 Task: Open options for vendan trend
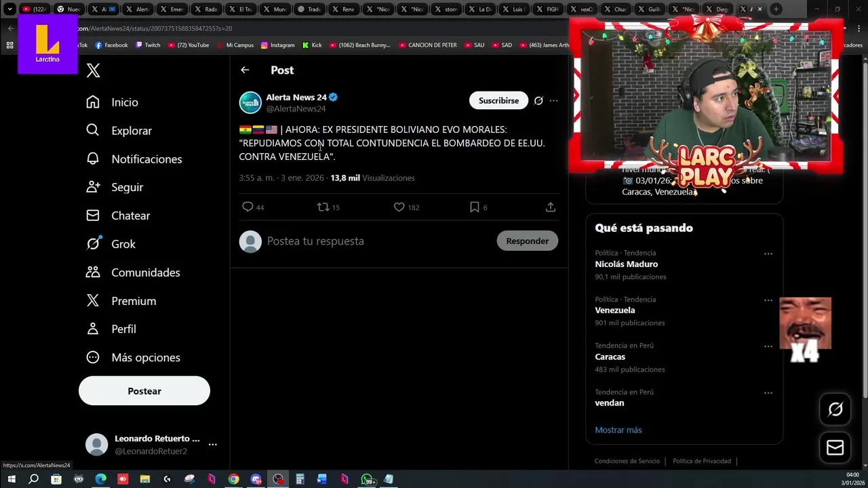[x=768, y=392]
